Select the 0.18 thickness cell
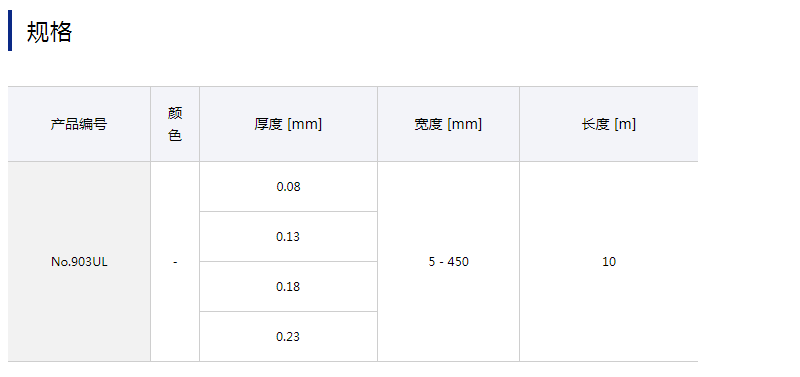The image size is (800, 377). point(288,287)
